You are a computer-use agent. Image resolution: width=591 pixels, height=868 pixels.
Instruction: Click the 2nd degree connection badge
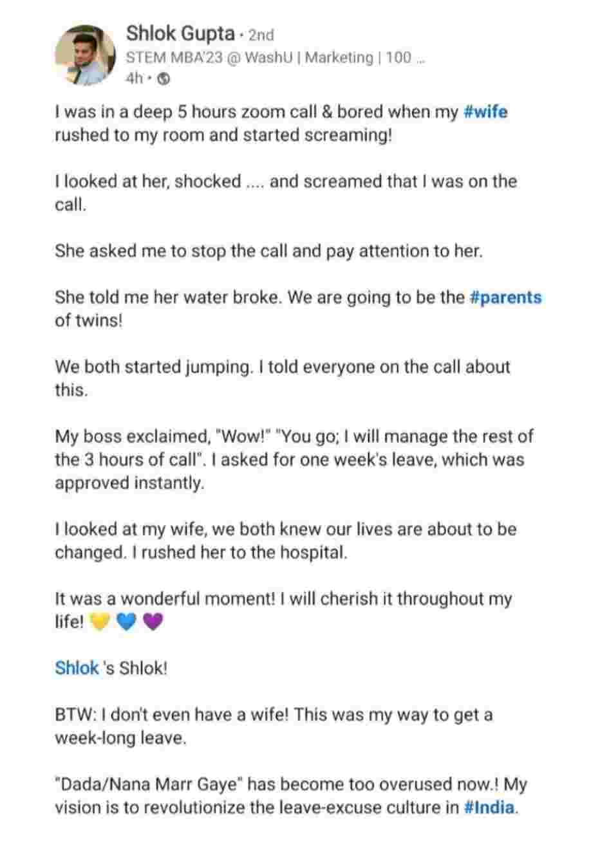[x=261, y=35]
